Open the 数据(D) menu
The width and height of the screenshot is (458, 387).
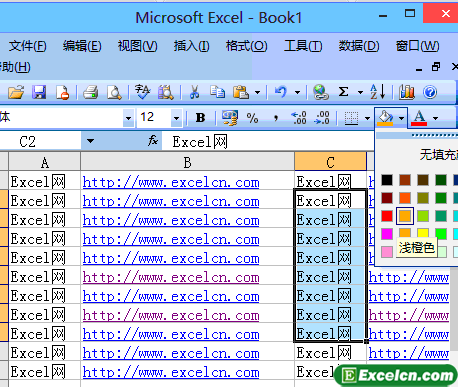[359, 46]
